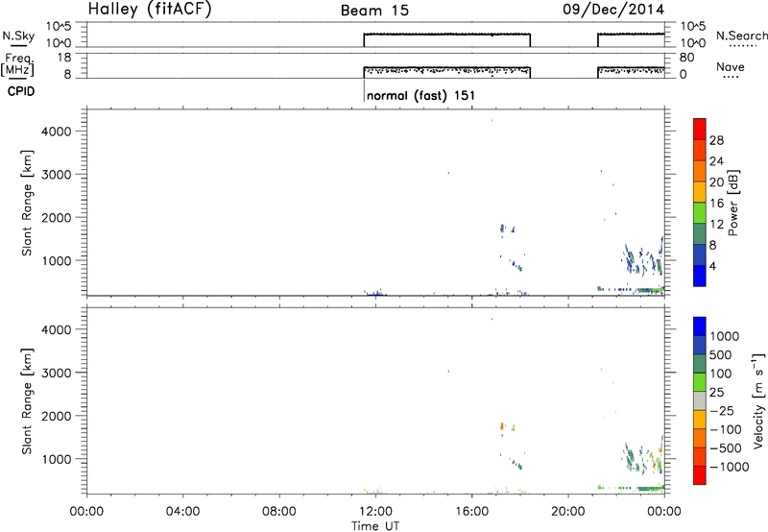Click the '18' frequency axis label
Viewport: 768px width, 532px height.
click(x=64, y=58)
